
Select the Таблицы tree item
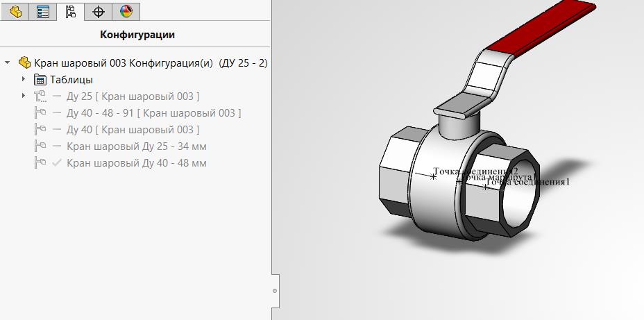click(x=71, y=80)
